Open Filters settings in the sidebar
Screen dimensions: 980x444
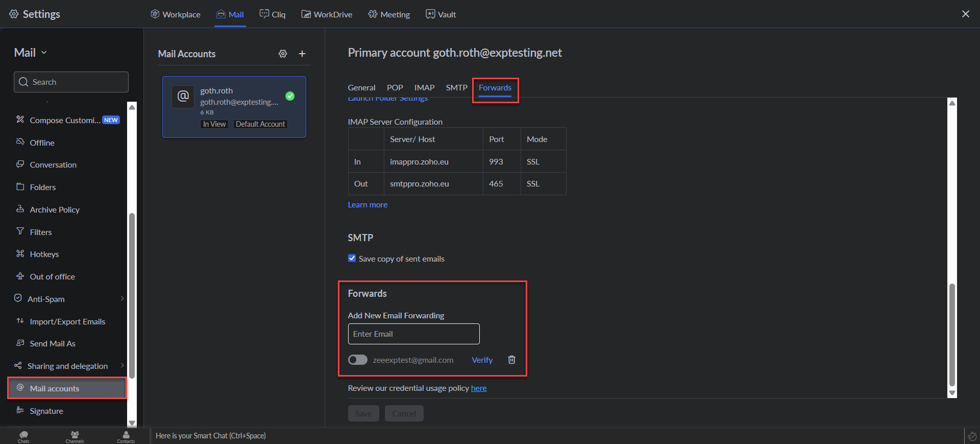41,232
